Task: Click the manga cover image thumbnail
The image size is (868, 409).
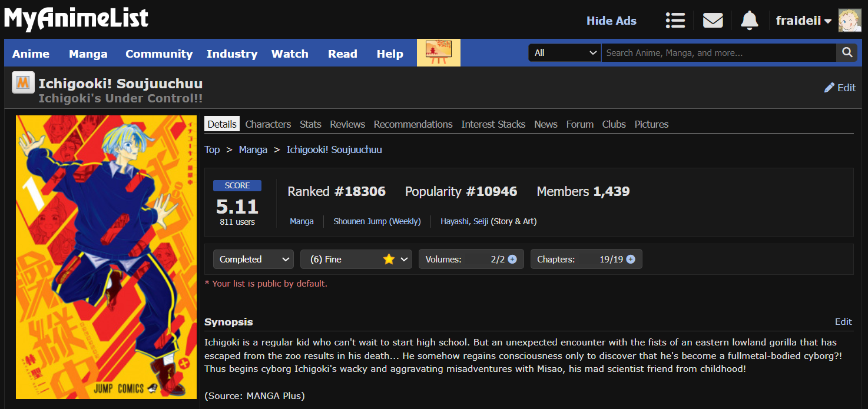Action: (x=106, y=257)
